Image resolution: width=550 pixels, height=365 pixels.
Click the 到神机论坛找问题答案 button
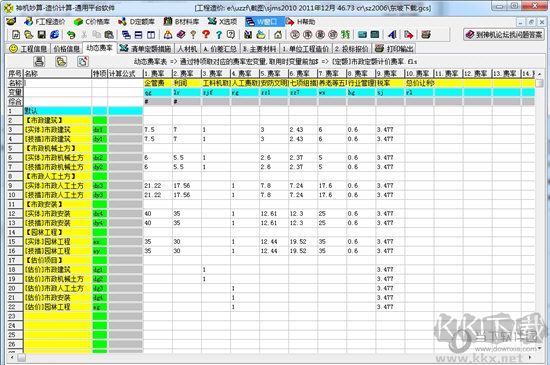tap(504, 34)
